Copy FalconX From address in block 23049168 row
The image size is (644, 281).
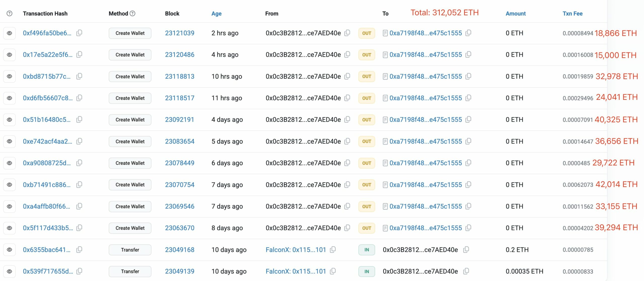(333, 250)
